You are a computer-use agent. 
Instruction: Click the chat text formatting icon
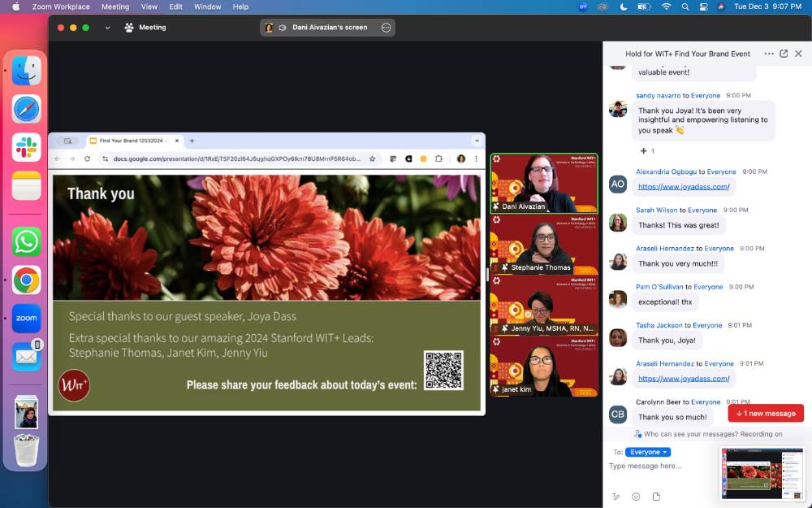615,497
